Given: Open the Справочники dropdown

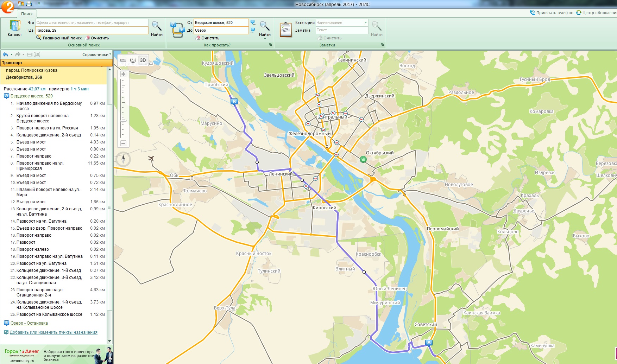Looking at the screenshot, I should pos(96,55).
